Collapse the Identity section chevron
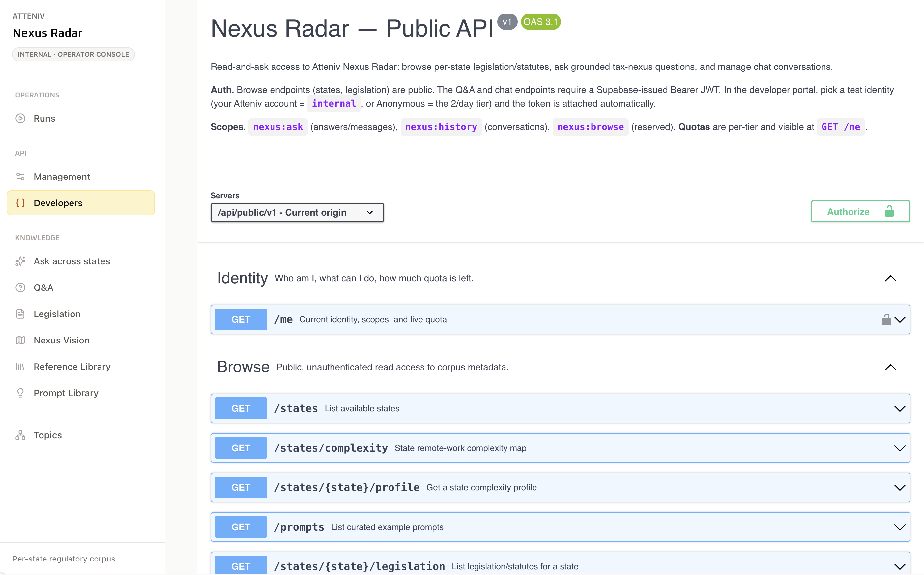Viewport: 924px width, 575px height. (x=890, y=278)
